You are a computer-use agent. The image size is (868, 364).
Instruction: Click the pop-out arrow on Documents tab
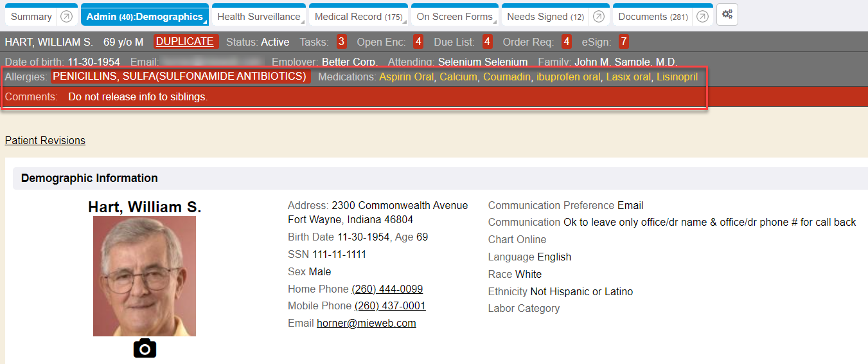pos(702,17)
